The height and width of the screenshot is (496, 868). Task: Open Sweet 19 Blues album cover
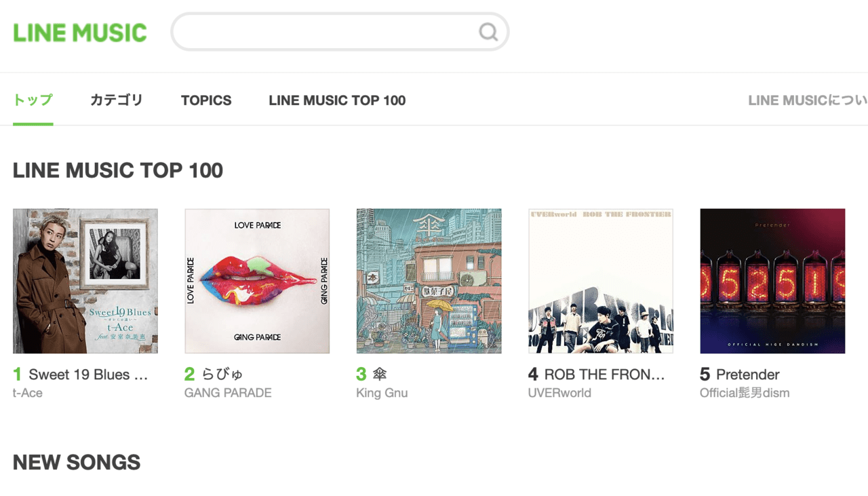coord(85,281)
